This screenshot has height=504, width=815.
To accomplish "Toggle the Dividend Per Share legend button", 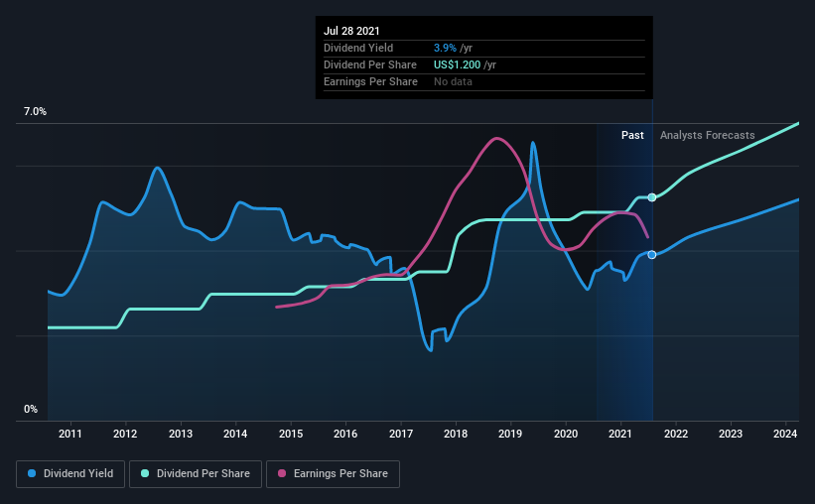I will (196, 474).
